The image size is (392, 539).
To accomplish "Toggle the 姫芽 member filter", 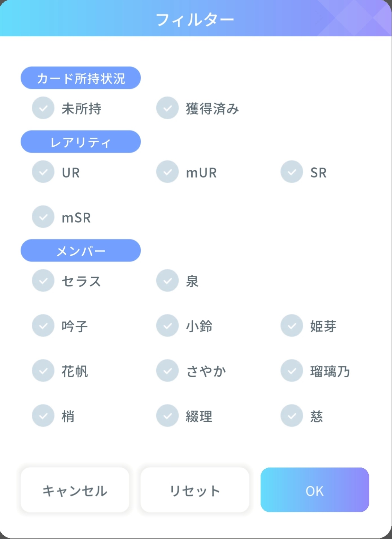I will coord(292,326).
